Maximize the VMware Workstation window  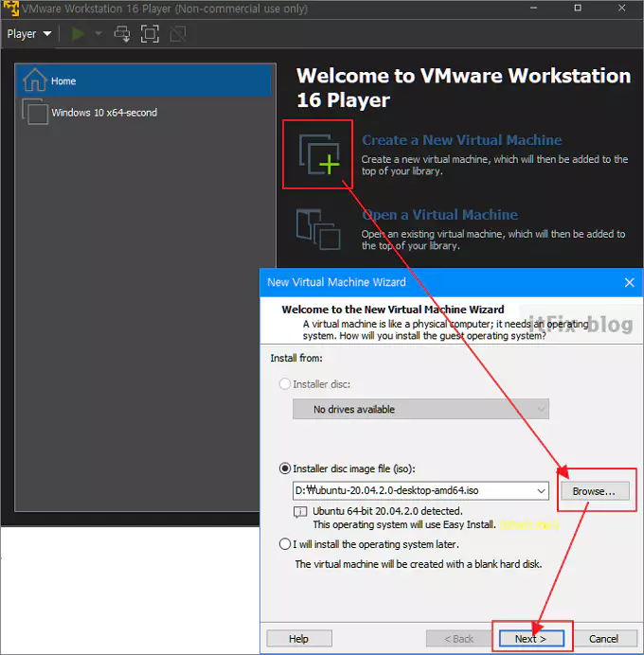(578, 8)
